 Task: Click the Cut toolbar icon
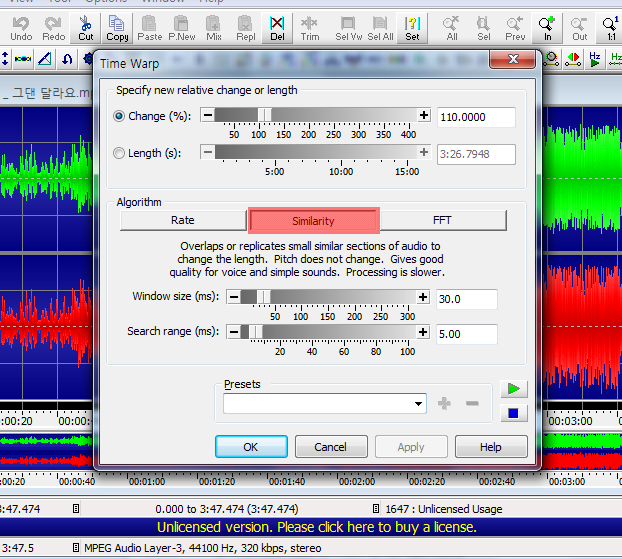point(86,27)
